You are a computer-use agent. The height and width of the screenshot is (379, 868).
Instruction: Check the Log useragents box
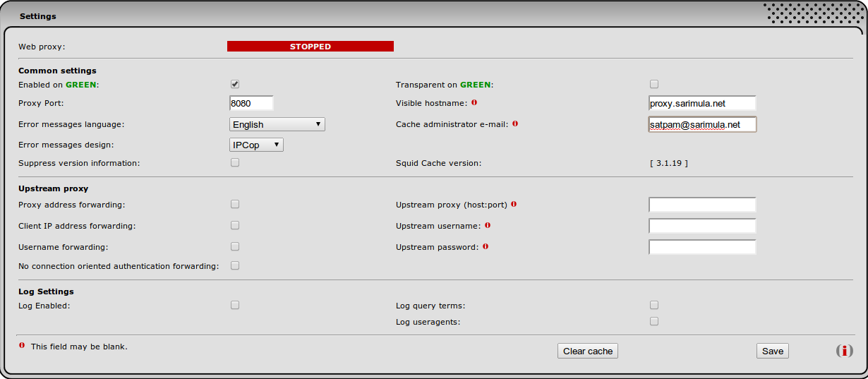(x=654, y=321)
